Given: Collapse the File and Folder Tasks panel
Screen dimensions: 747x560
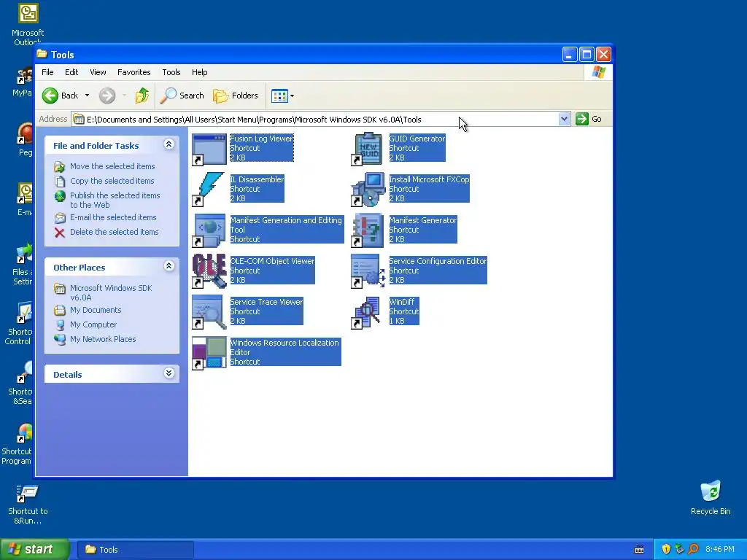Looking at the screenshot, I should click(169, 144).
